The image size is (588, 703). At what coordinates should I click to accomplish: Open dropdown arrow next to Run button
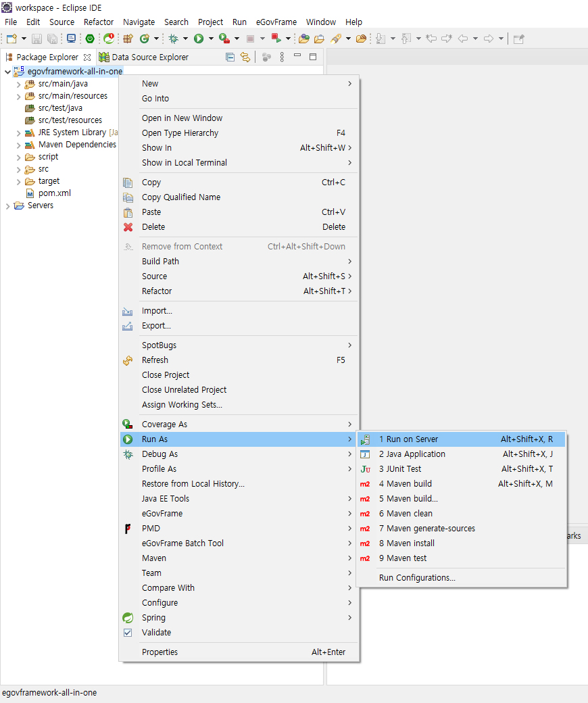[x=211, y=39]
